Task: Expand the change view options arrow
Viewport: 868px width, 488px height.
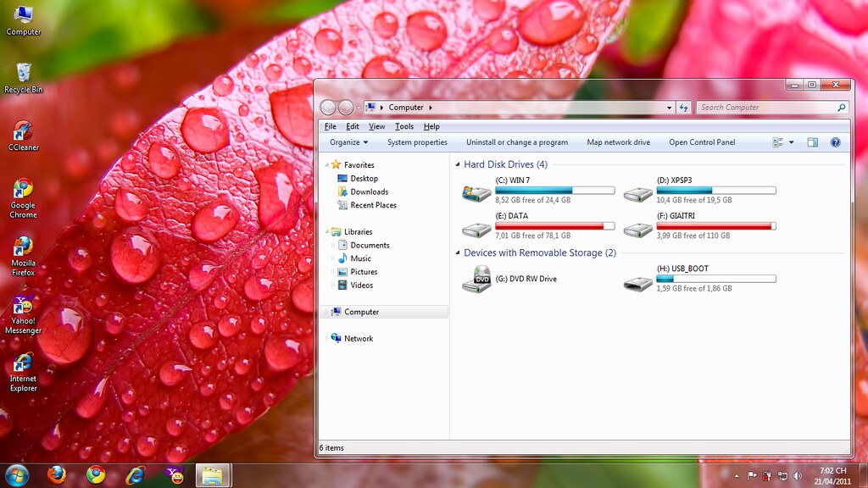Action: 791,142
